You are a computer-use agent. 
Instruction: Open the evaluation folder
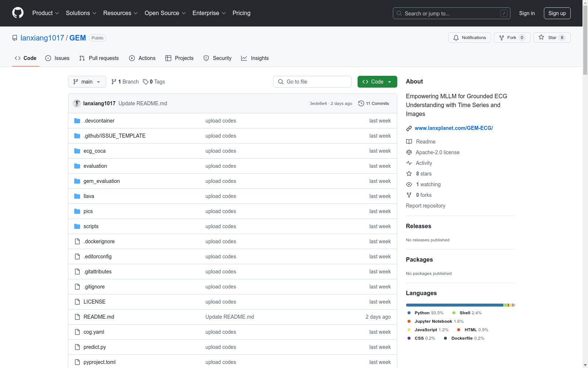click(95, 166)
